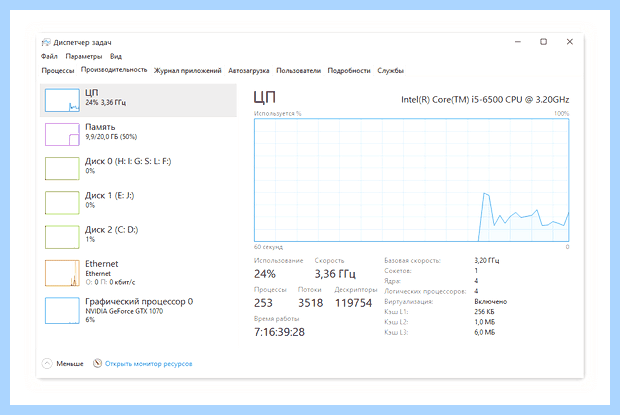Click the resource monitor icon
The image size is (620, 415).
[x=97, y=363]
